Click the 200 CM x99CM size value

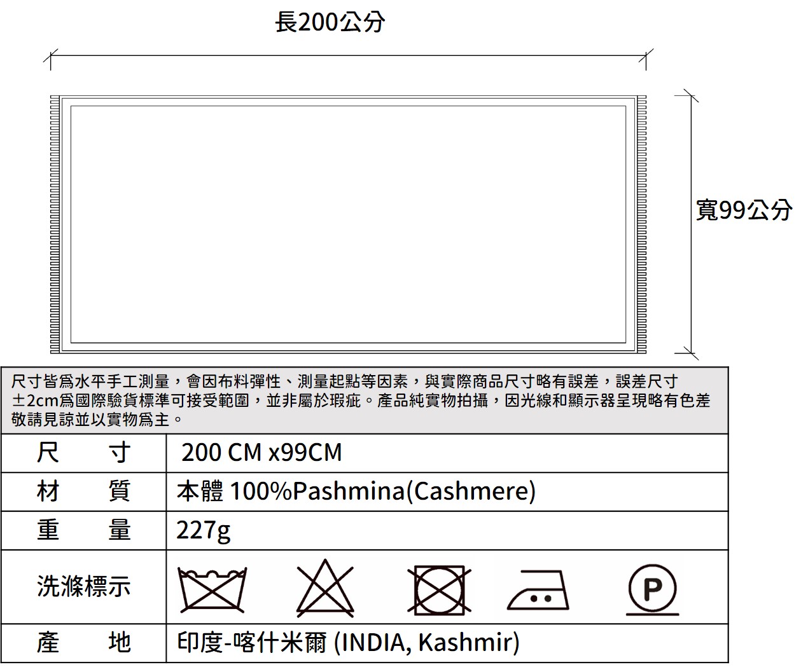261,453
